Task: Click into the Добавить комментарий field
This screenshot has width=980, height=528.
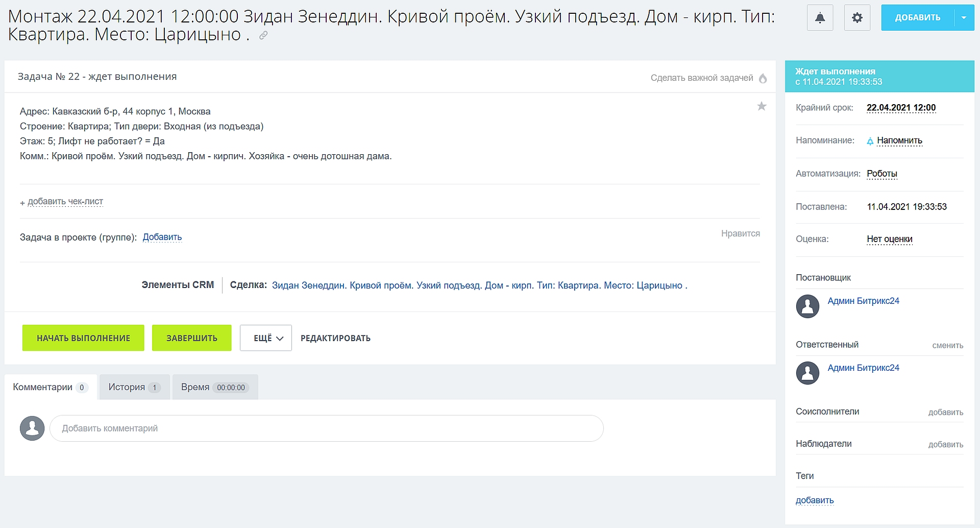Action: pyautogui.click(x=327, y=428)
